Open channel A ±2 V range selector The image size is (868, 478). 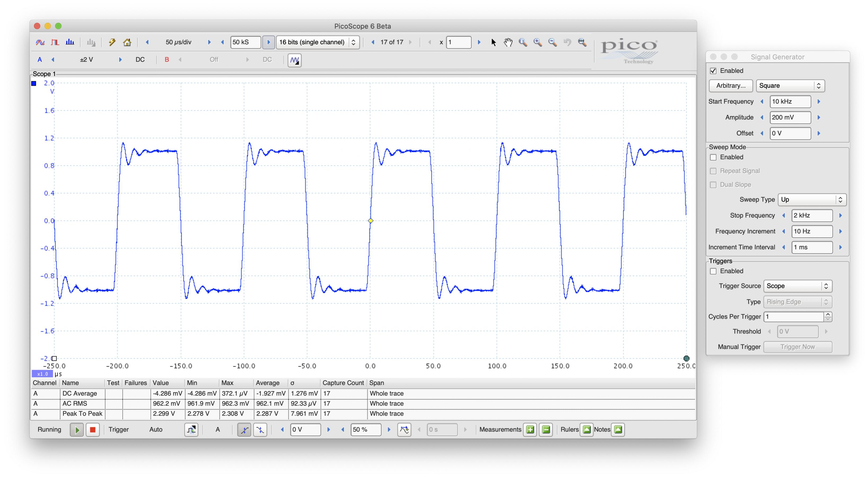pyautogui.click(x=87, y=60)
